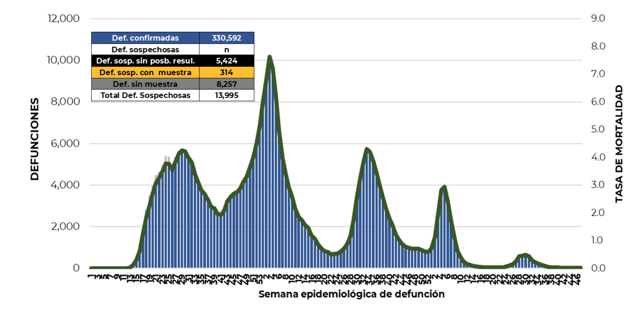The image size is (644, 309).
Task: Click the "DEFUNCIONES" left axis title
Action: pyautogui.click(x=35, y=139)
